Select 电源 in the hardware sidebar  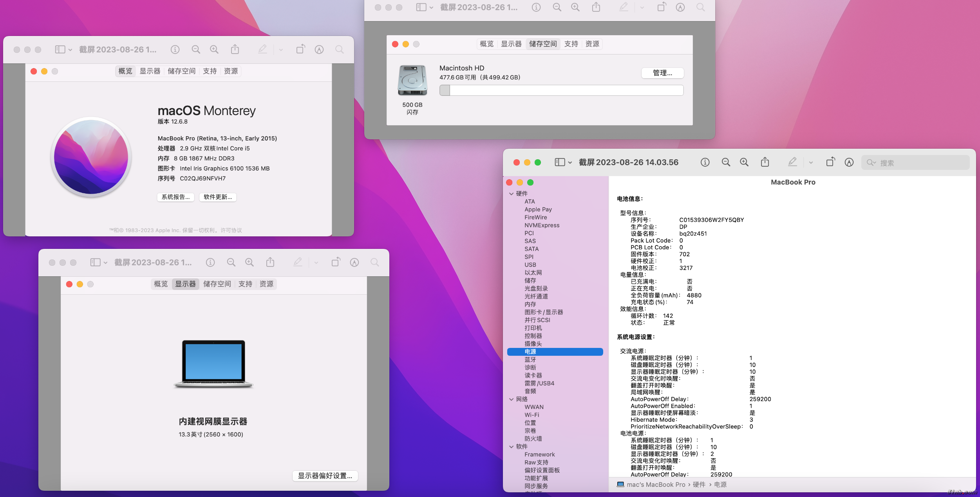[555, 352]
